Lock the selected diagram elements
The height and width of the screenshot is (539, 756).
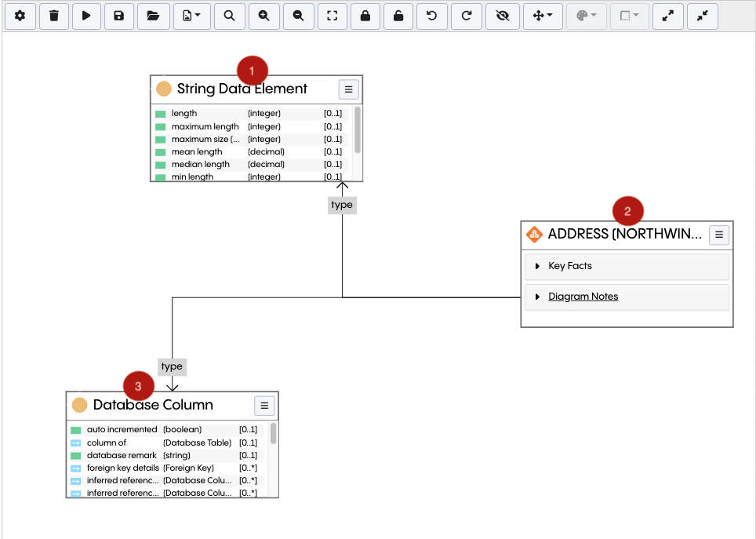coord(365,16)
